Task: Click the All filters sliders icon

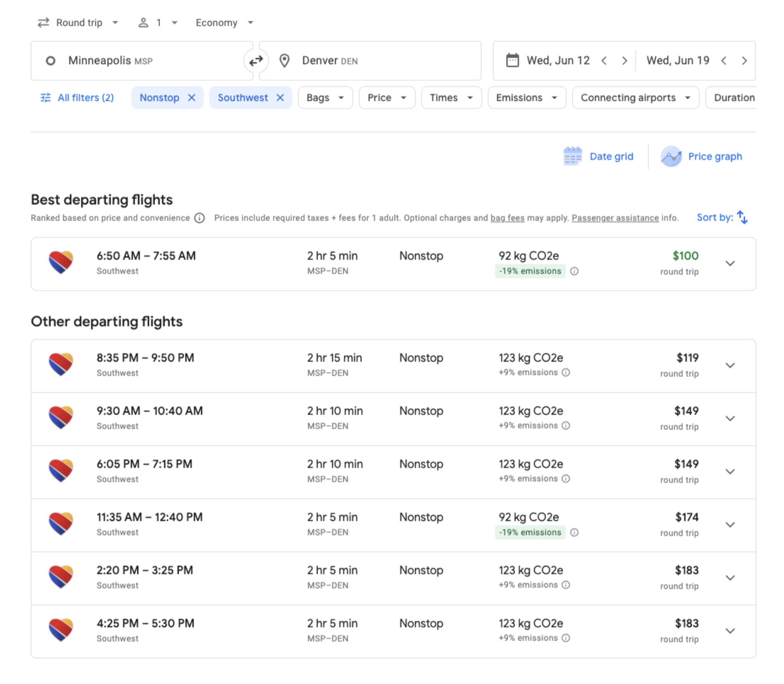Action: coord(46,97)
